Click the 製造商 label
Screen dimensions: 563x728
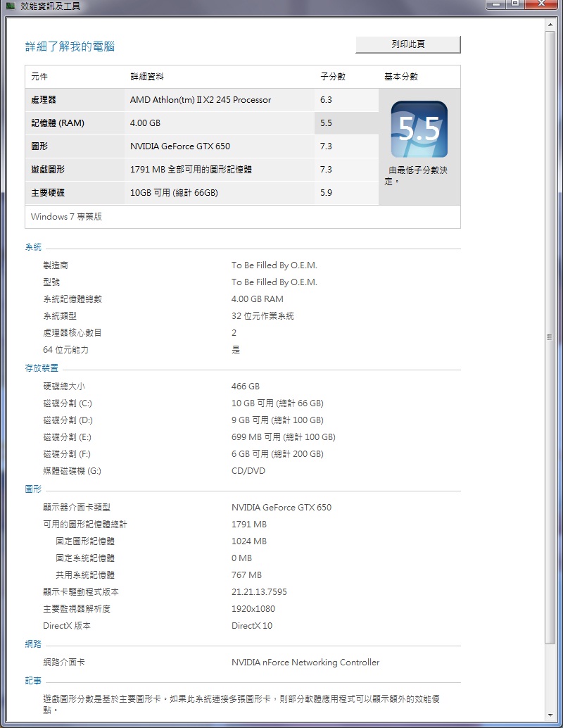56,265
